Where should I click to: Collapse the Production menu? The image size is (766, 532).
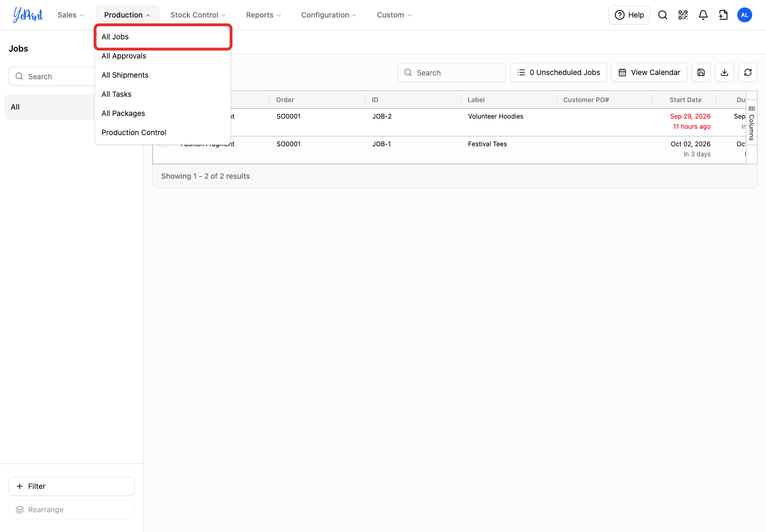click(128, 15)
